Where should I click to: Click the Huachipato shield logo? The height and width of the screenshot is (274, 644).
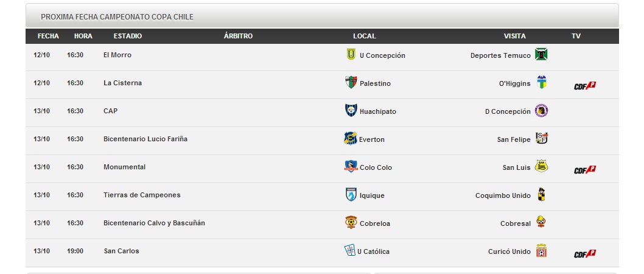(x=351, y=110)
